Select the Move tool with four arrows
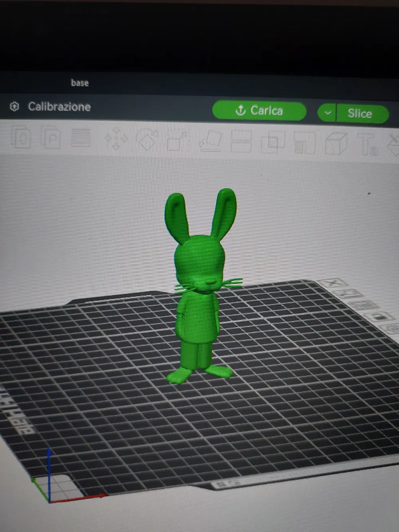The height and width of the screenshot is (532, 399). coord(116,139)
